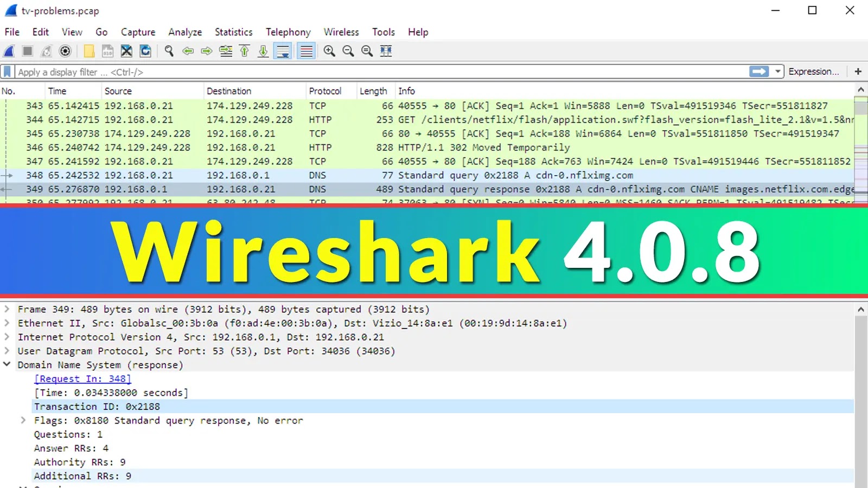Open the Help menu
The height and width of the screenshot is (488, 868).
418,32
